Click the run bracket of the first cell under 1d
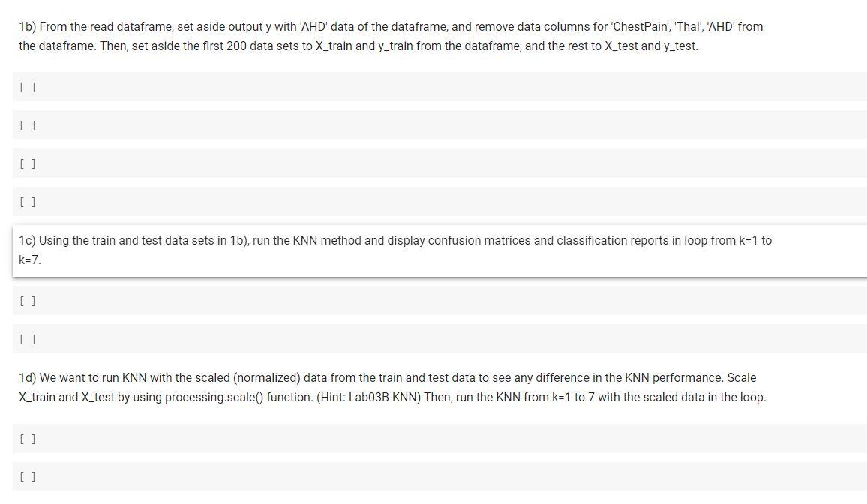 [x=27, y=439]
